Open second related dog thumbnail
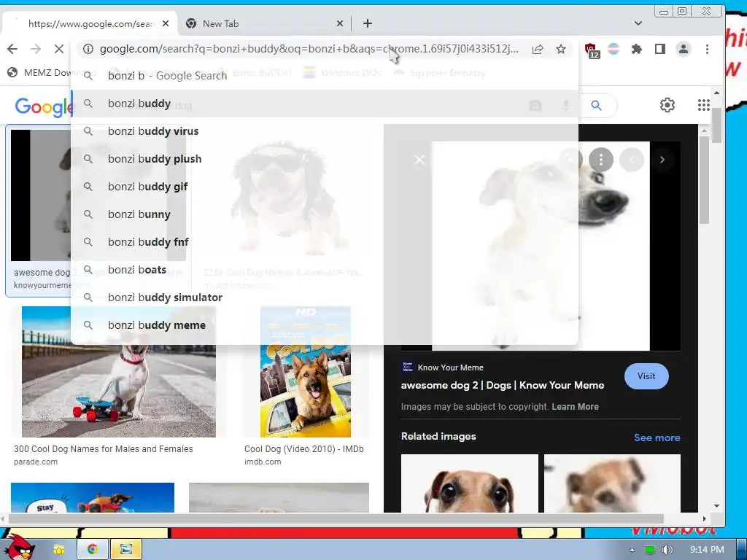747x560 pixels. point(612,483)
